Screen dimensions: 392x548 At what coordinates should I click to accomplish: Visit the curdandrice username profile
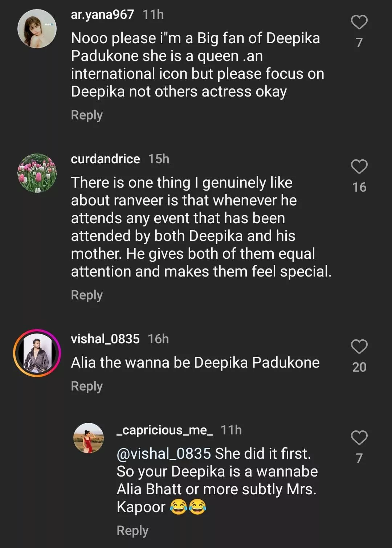click(x=105, y=159)
